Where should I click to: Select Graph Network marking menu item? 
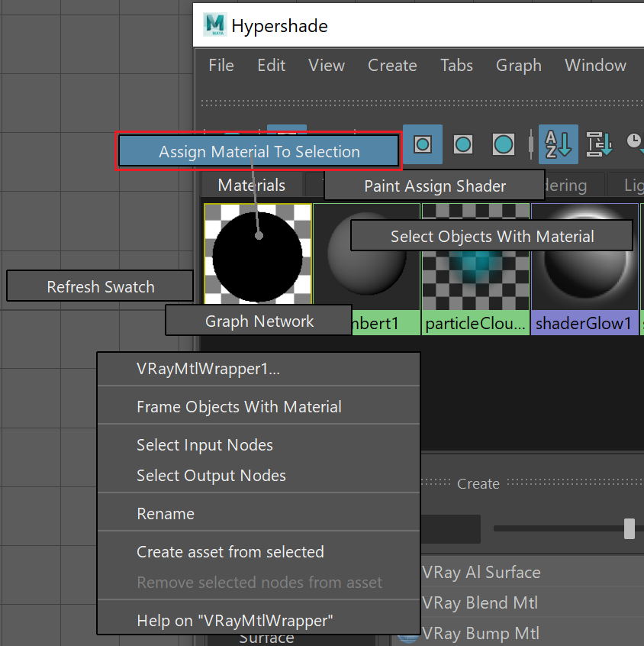point(259,321)
